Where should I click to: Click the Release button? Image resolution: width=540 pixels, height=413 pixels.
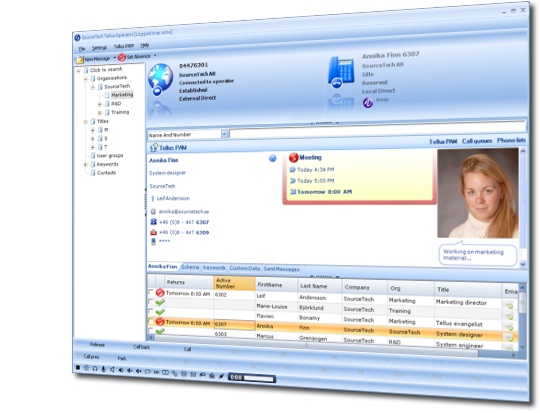point(97,344)
